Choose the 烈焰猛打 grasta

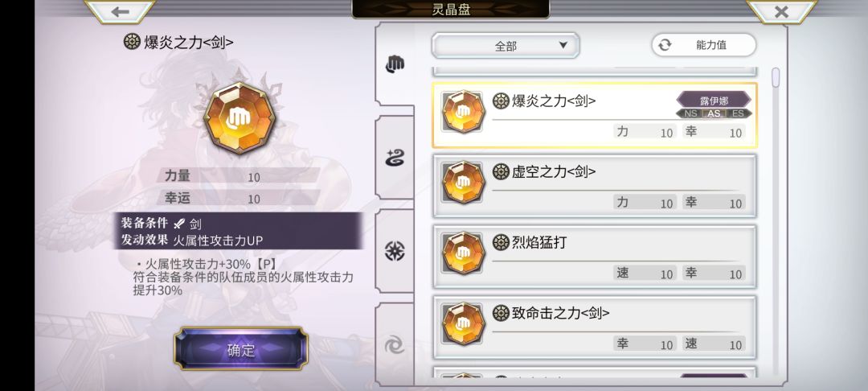(595, 257)
